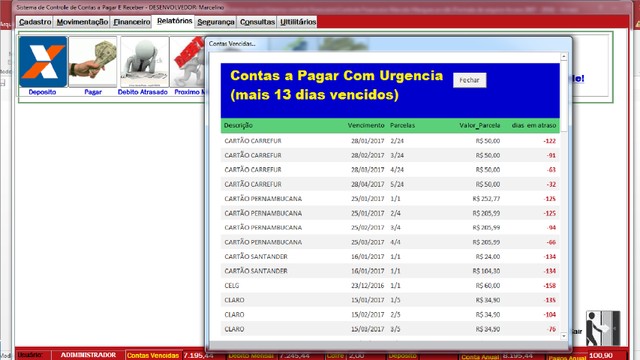The width and height of the screenshot is (640, 360).
Task: Open the Debito Atrasado icon
Action: [144, 62]
